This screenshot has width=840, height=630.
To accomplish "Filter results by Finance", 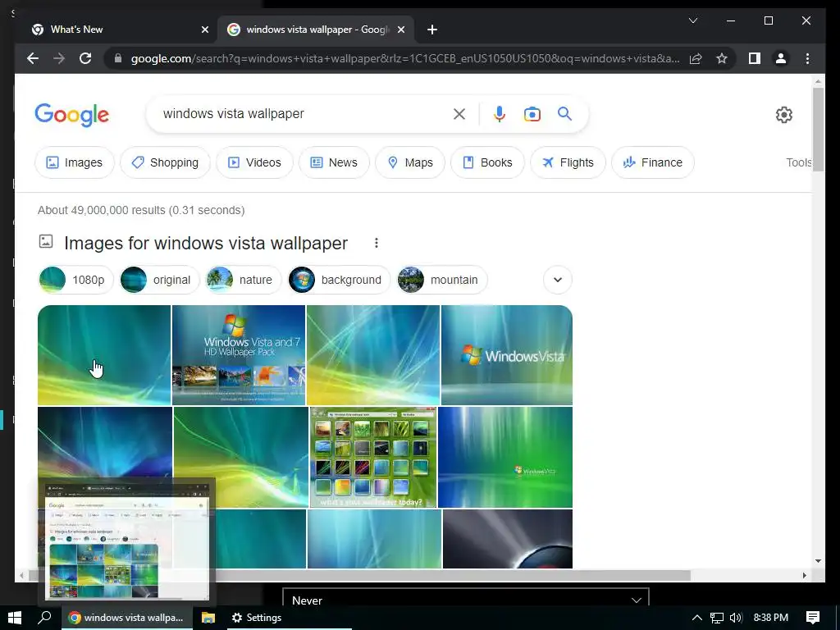I will click(652, 162).
